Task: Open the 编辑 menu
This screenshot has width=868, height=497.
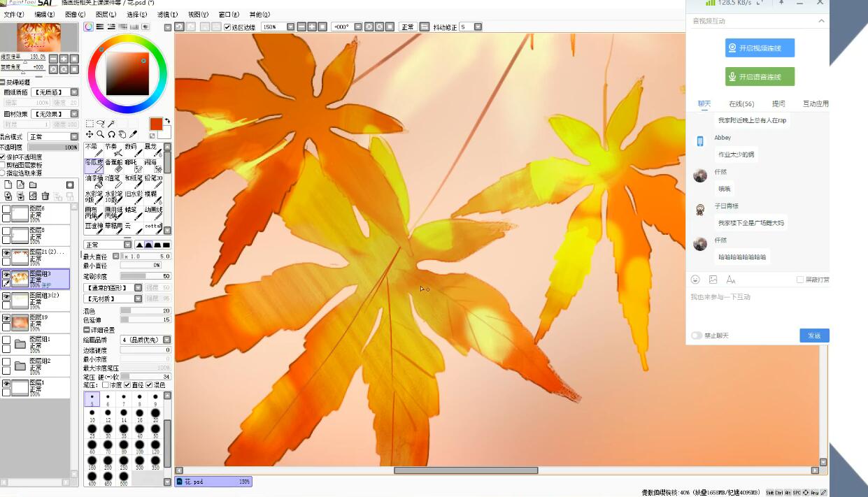Action: [x=45, y=14]
